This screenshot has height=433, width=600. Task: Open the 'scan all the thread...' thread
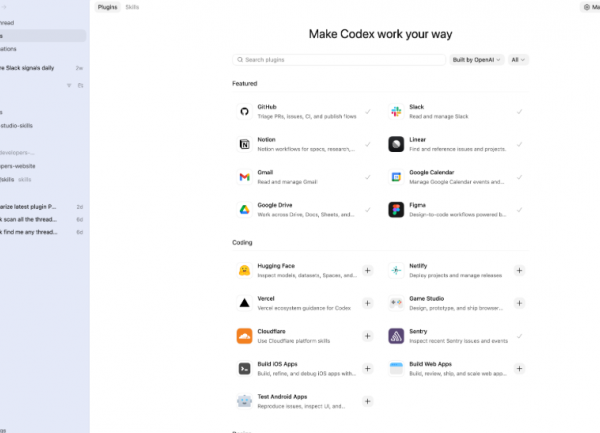pos(42,219)
